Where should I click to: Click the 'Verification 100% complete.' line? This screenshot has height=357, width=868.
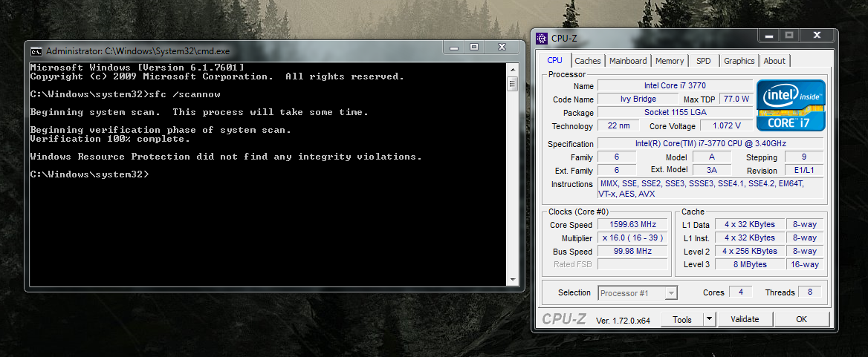(x=110, y=139)
